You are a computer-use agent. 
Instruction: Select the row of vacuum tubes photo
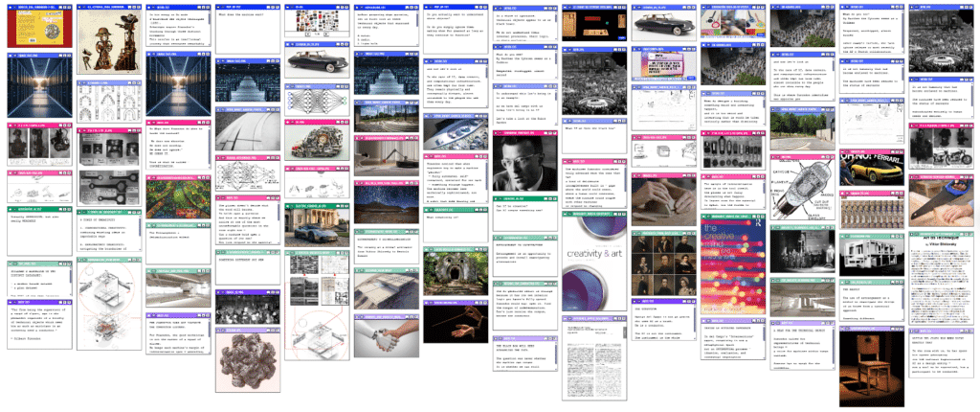(x=732, y=151)
